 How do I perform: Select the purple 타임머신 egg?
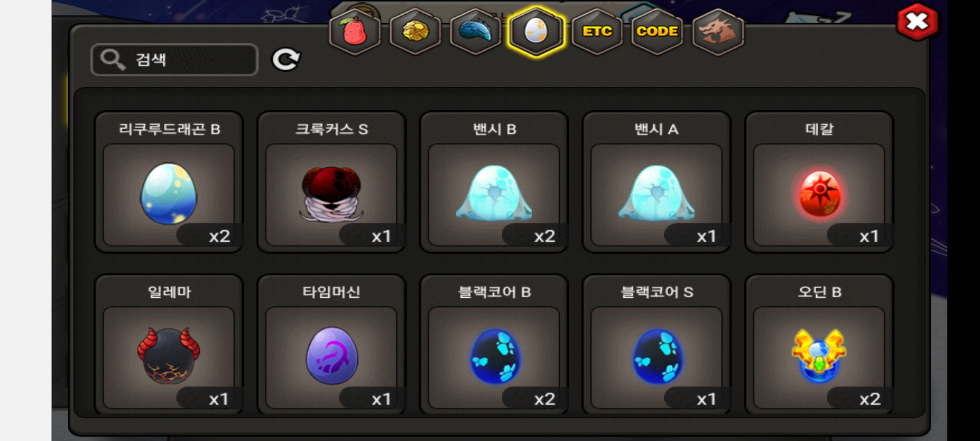[332, 345]
